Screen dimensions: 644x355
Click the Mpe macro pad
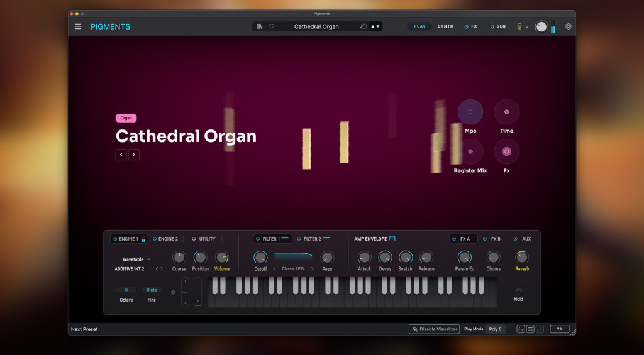470,112
